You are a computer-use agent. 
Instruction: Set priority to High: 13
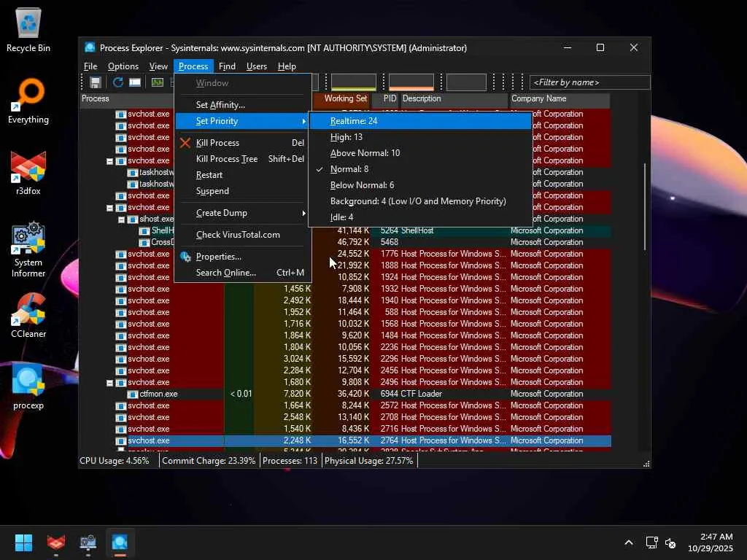click(420, 137)
